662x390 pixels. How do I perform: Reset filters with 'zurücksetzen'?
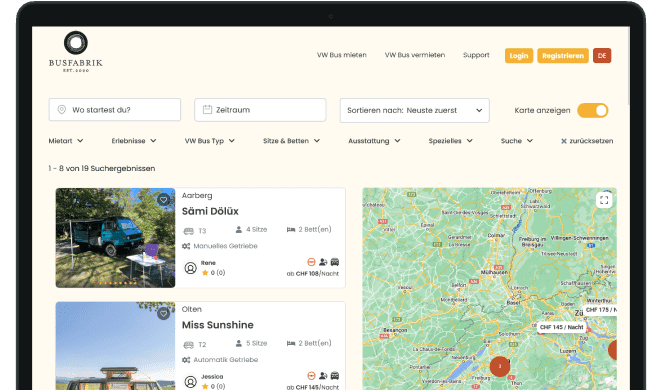click(587, 141)
